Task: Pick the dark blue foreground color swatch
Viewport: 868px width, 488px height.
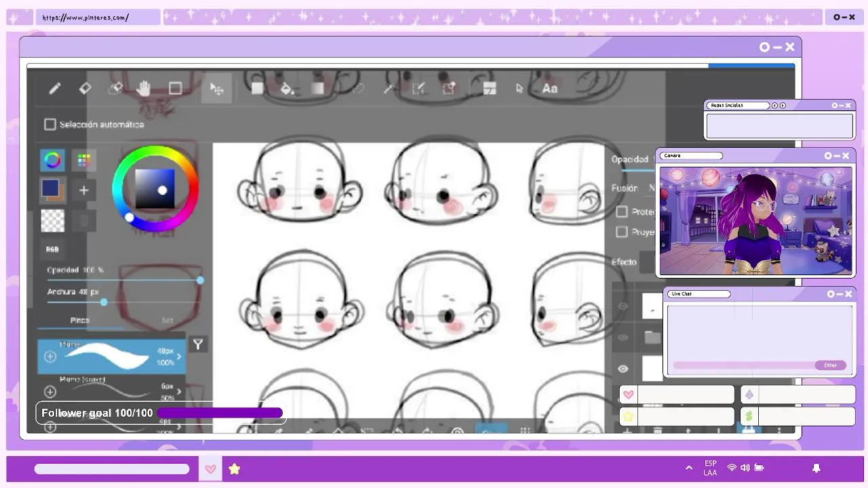Action: click(x=50, y=187)
